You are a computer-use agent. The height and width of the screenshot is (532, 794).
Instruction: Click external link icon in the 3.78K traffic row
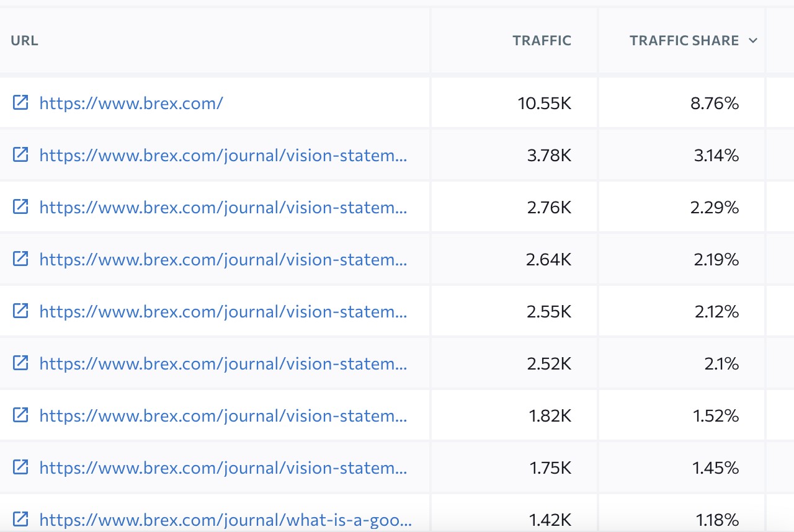[x=20, y=154]
